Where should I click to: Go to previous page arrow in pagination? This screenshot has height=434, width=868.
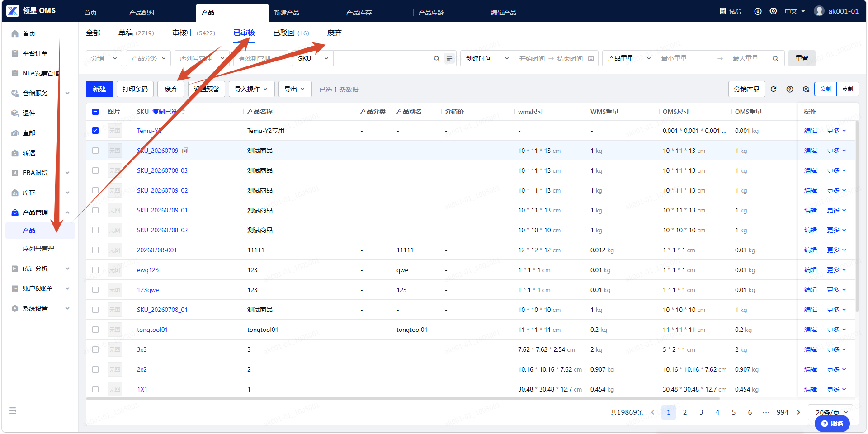653,412
